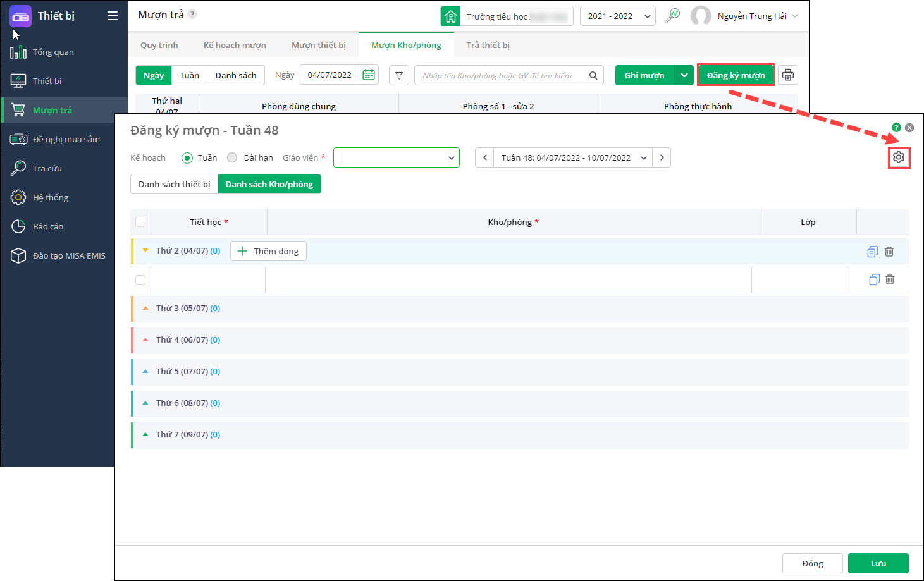Delete the empty row under Thứ 2
The width and height of the screenshot is (924, 581).
point(890,279)
